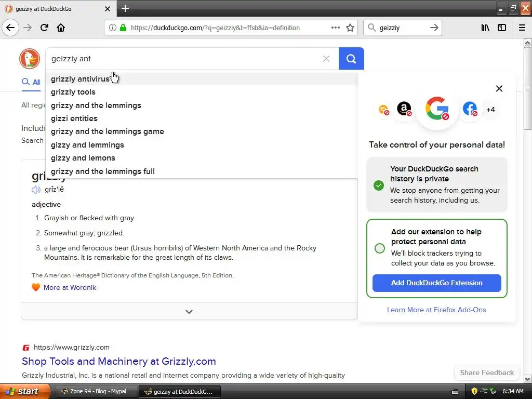Open site information icon in address bar
The height and width of the screenshot is (399, 532).
pos(112,28)
